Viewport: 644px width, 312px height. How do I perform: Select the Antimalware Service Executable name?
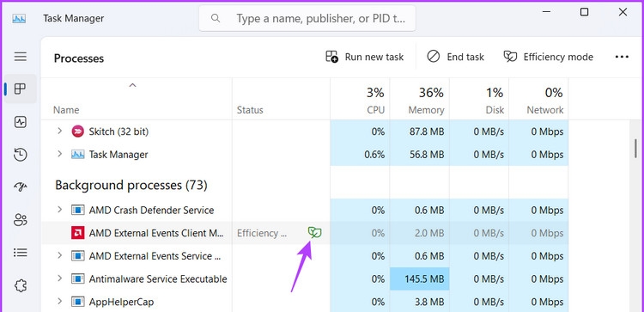(x=158, y=279)
